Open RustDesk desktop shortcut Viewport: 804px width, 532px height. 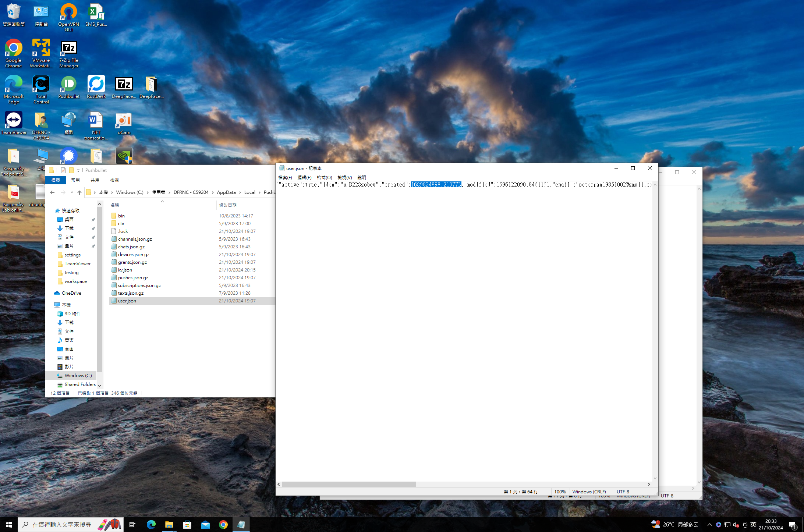[96, 87]
